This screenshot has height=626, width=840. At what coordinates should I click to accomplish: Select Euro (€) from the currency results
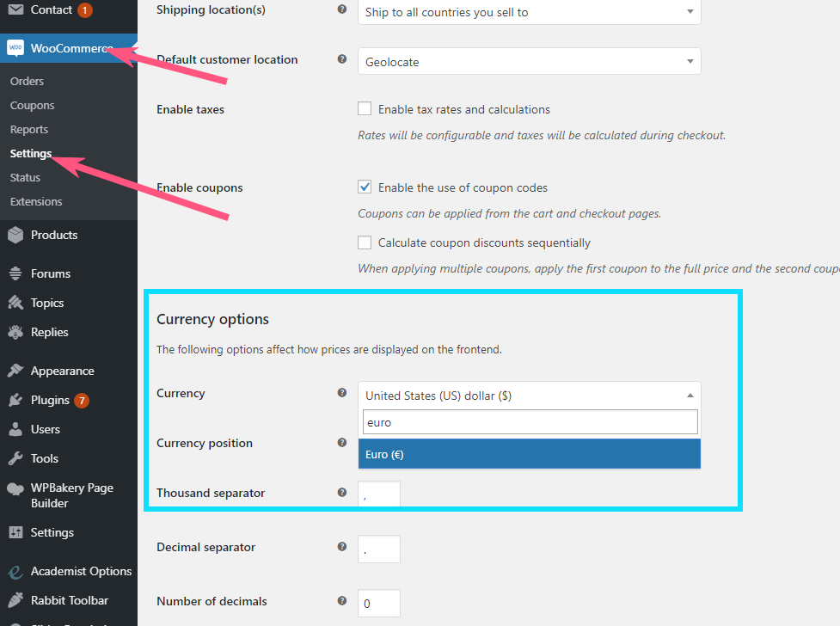[x=530, y=454]
